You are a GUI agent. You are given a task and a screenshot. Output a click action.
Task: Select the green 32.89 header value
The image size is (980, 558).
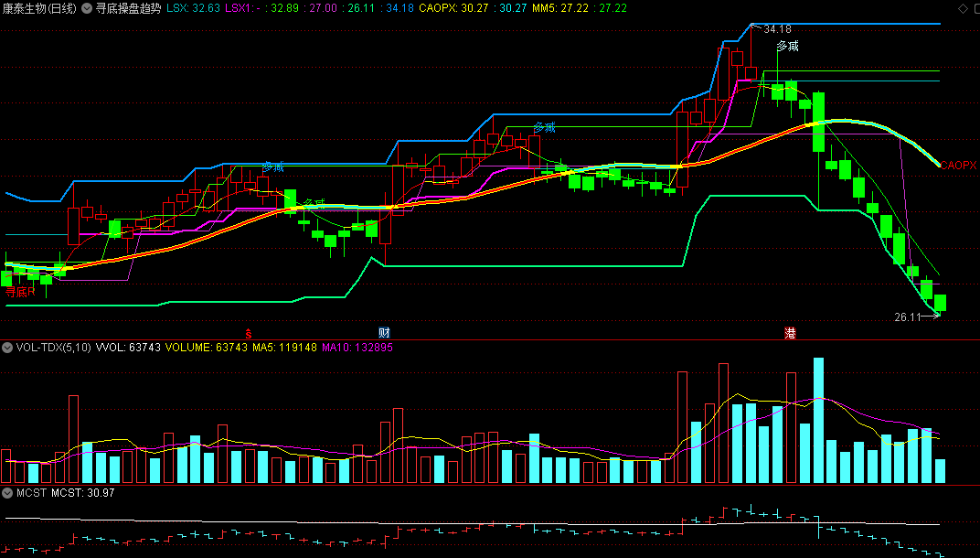click(285, 8)
